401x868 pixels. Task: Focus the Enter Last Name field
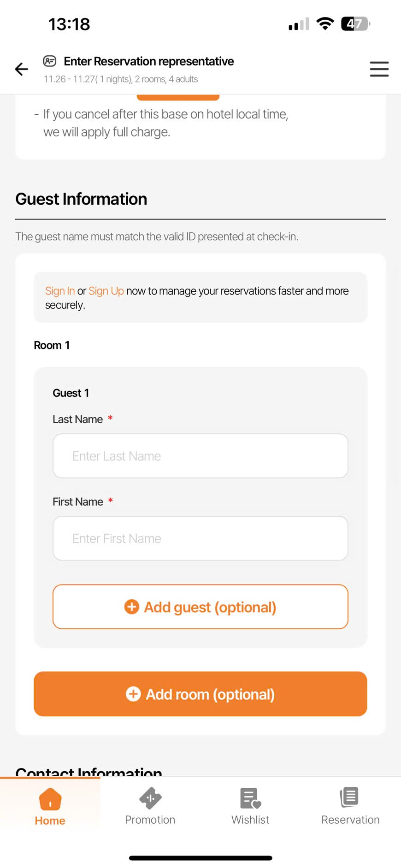tap(200, 456)
